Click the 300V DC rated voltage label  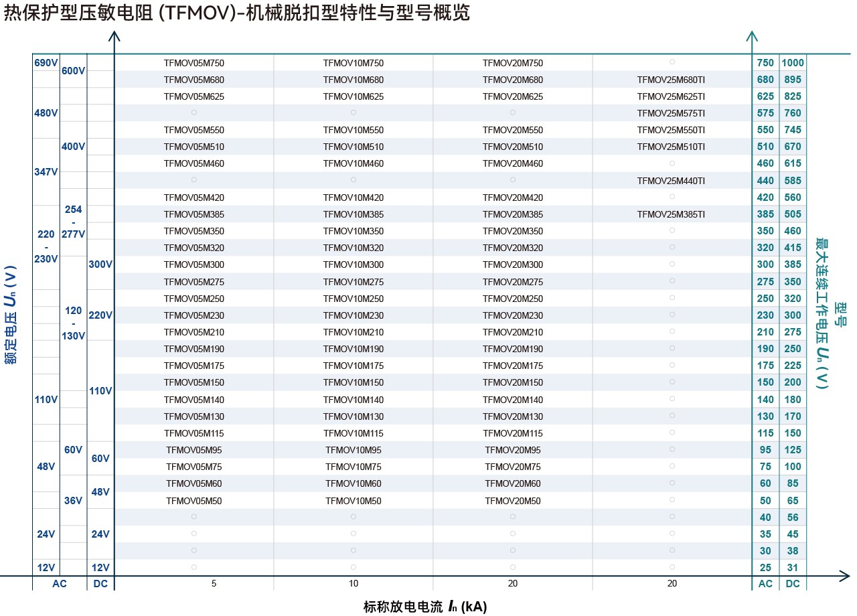pos(100,264)
